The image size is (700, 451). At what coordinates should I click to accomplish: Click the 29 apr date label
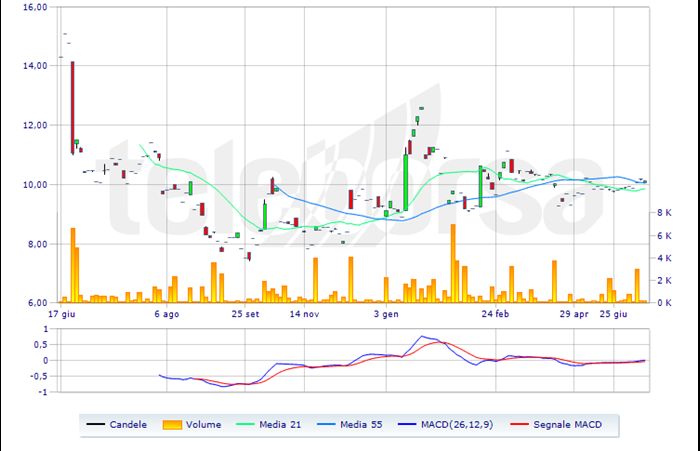point(574,314)
